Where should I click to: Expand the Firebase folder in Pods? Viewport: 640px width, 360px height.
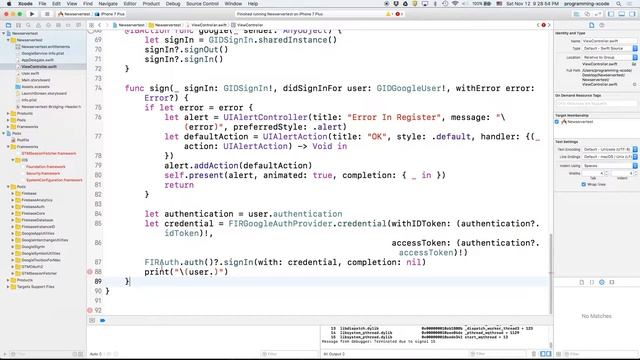13,193
